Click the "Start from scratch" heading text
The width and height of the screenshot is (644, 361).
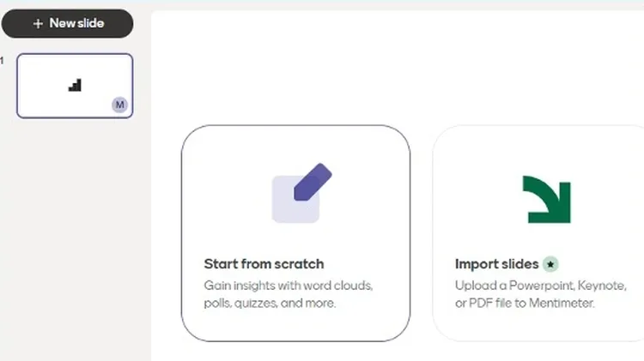tap(264, 264)
